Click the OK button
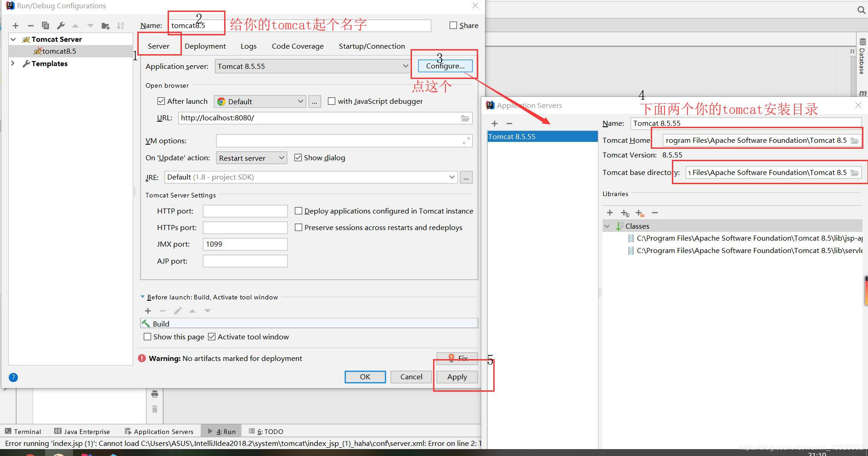Viewport: 868px width, 456px height. (365, 377)
